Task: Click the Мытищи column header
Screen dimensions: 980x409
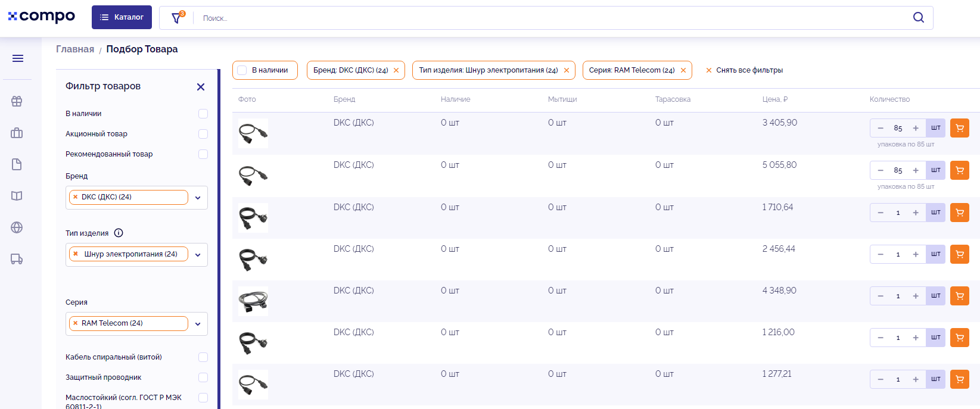Action: (562, 99)
